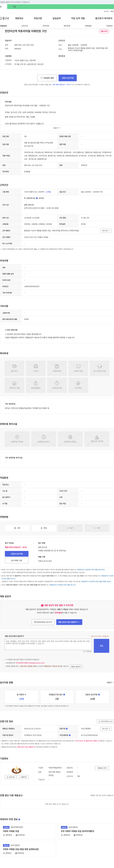This screenshot has width=114, height=868.
Task: Click info icon beside 고용24 입사지원 count
Action: (x=99, y=694)
